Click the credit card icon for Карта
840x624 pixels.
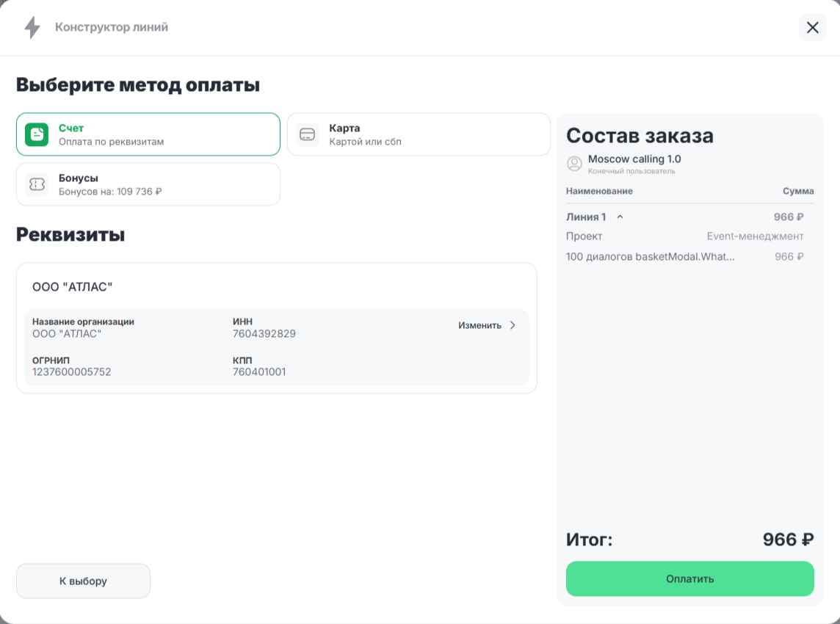pos(308,135)
